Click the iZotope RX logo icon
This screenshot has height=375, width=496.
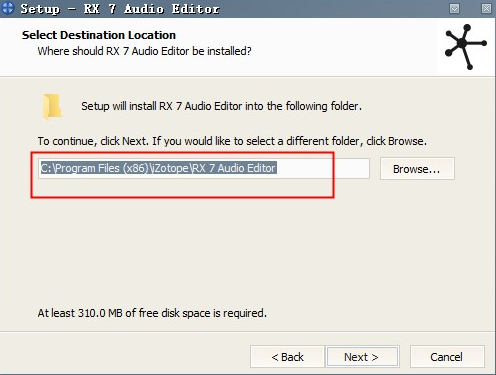click(466, 46)
